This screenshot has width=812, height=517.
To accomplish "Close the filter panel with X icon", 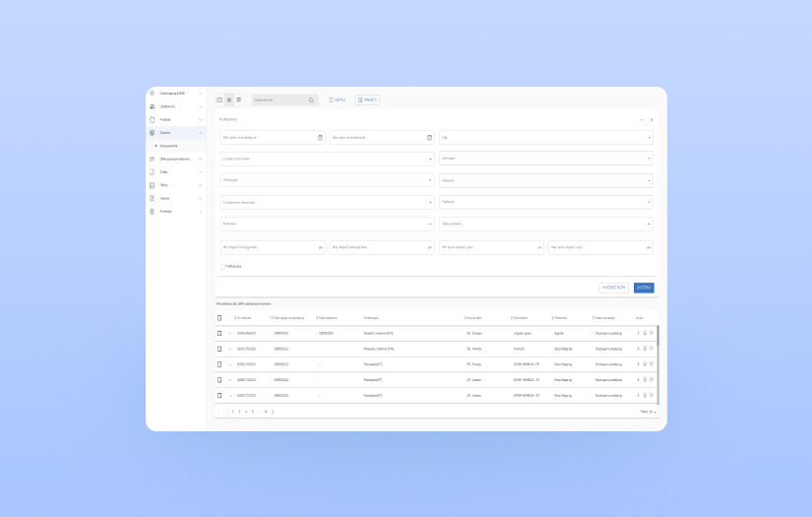I will tap(652, 120).
